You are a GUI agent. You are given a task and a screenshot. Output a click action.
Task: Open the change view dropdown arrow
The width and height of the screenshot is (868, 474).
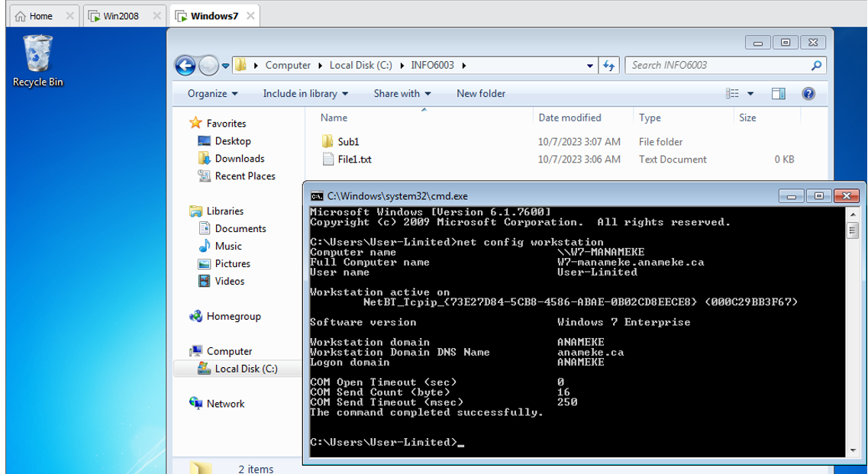click(750, 93)
